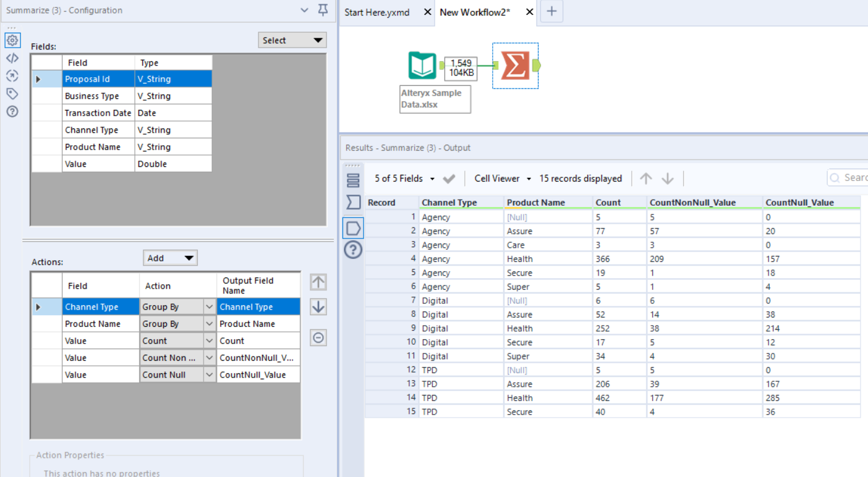The width and height of the screenshot is (868, 477).
Task: Open the Select dropdown above Fields
Action: (292, 40)
